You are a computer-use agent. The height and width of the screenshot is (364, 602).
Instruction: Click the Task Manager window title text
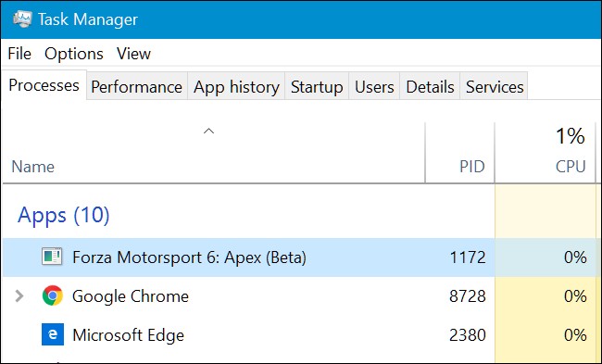88,19
